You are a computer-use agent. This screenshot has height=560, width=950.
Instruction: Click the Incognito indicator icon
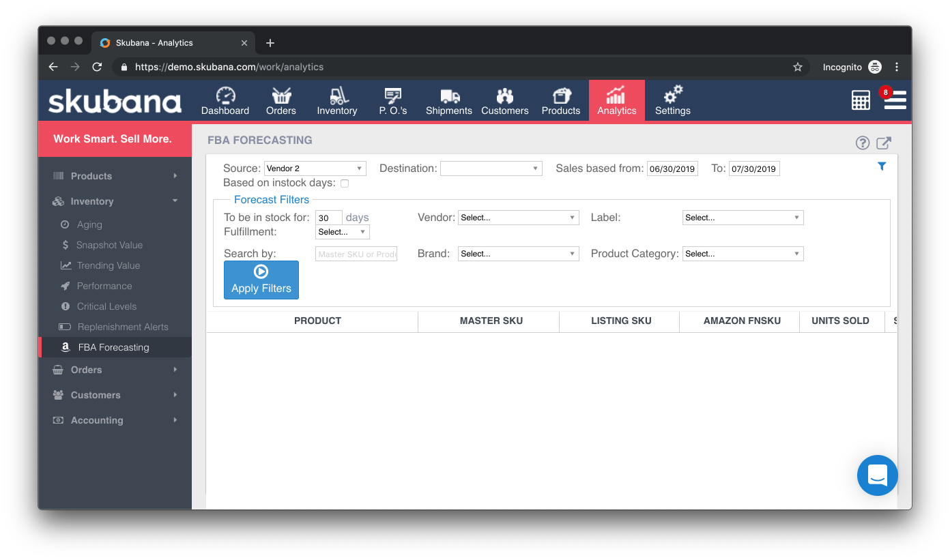(875, 67)
